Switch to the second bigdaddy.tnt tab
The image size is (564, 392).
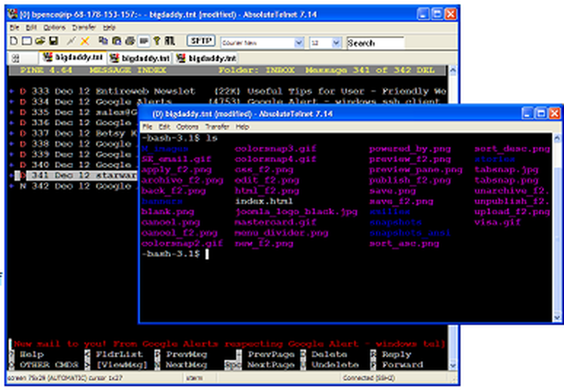click(139, 58)
